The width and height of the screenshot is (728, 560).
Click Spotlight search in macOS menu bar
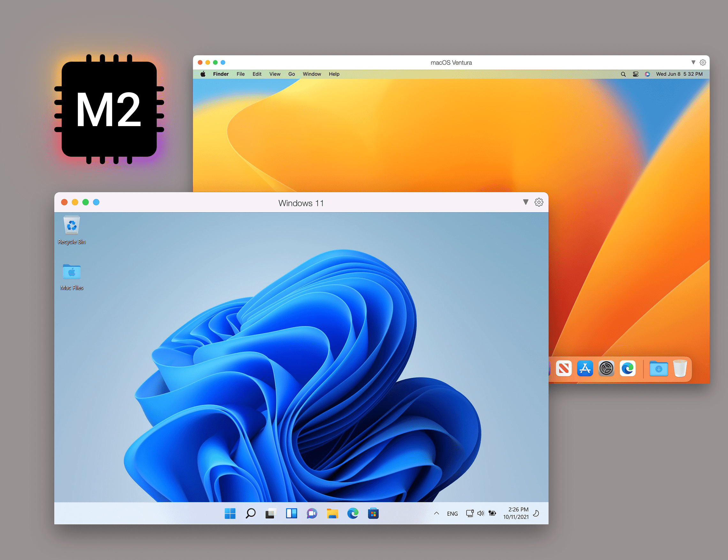[623, 74]
